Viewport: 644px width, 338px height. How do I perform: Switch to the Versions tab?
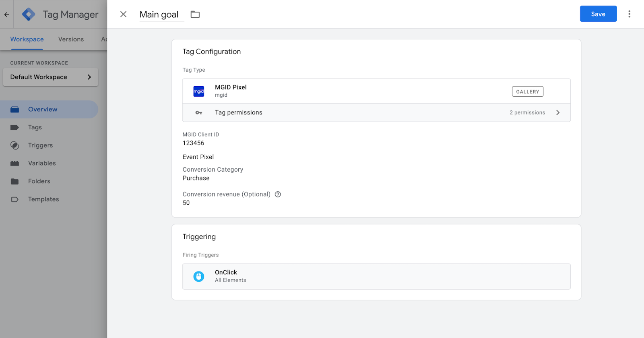[x=71, y=39]
